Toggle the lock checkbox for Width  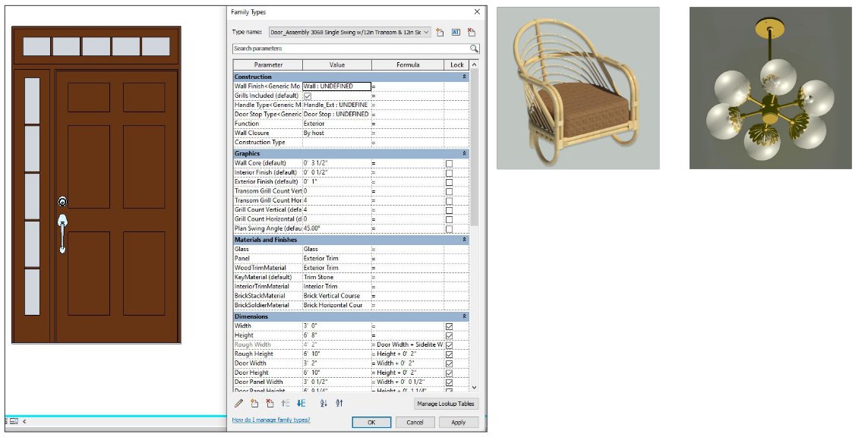coord(450,326)
